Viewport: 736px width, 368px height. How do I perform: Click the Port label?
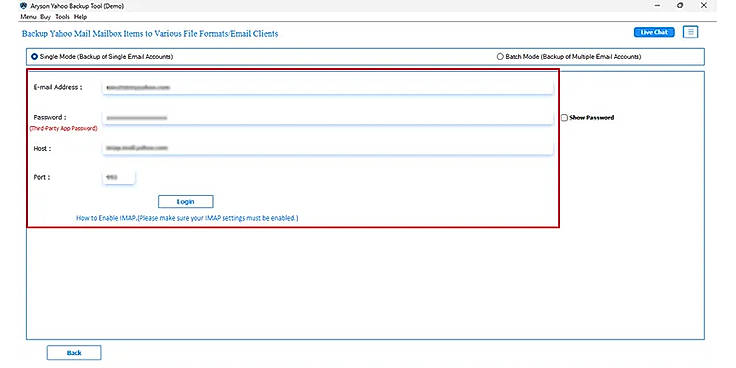(42, 178)
